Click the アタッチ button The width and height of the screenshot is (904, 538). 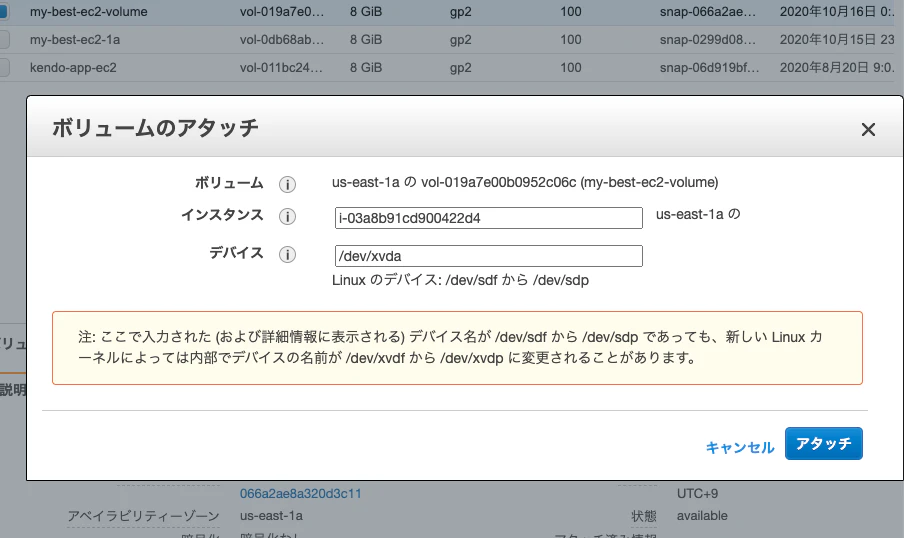click(x=823, y=443)
